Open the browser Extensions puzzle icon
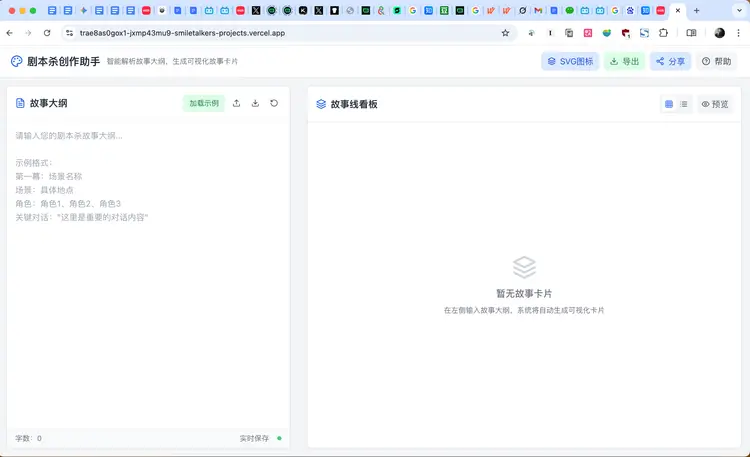The height and width of the screenshot is (457, 750). pyautogui.click(x=663, y=33)
